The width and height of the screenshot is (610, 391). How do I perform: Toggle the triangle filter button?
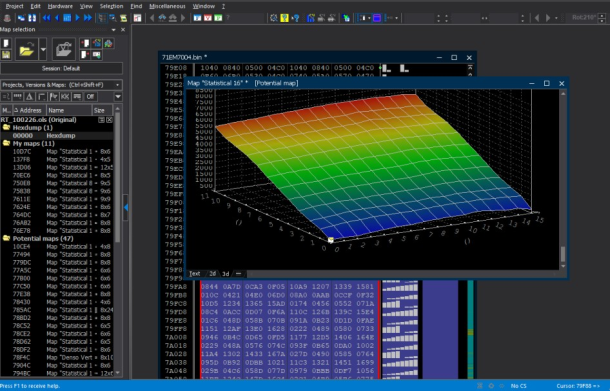click(x=30, y=96)
